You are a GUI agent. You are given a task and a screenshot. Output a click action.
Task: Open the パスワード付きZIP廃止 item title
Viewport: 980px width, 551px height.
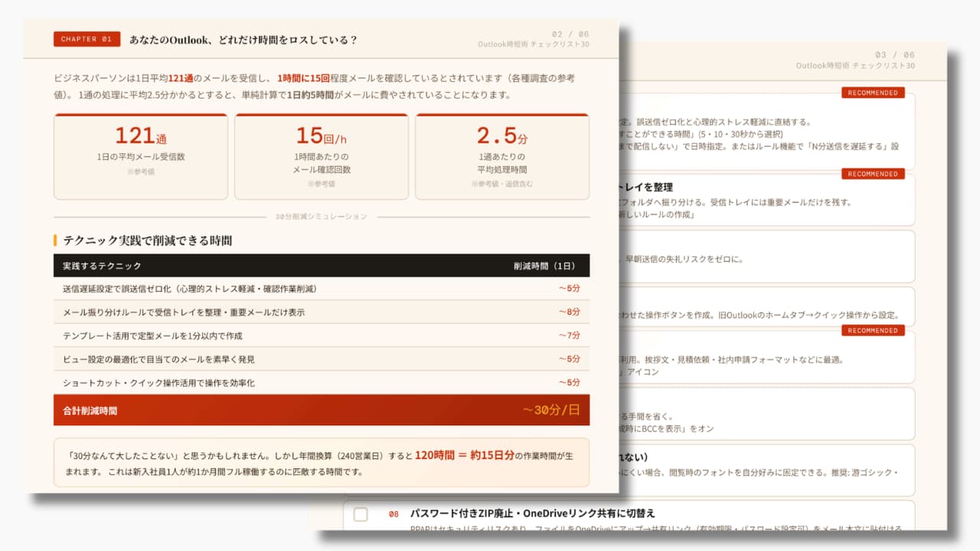click(532, 514)
